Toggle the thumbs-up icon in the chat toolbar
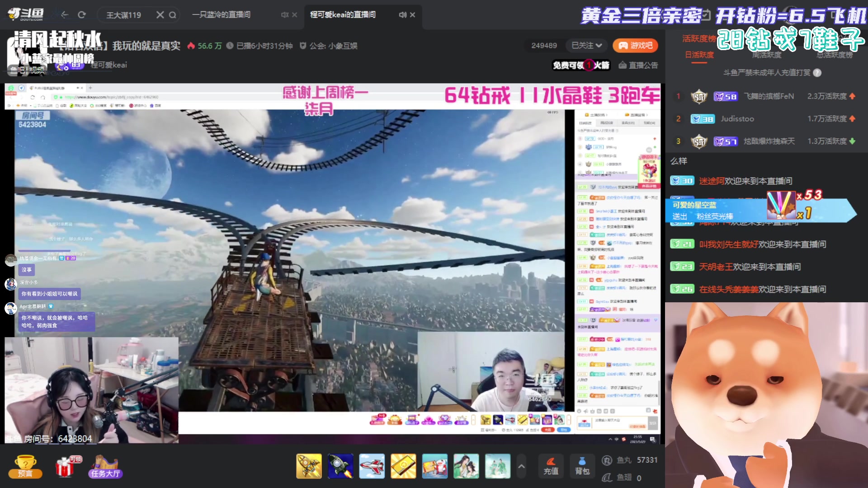Viewport: 868px width, 488px height. click(593, 411)
